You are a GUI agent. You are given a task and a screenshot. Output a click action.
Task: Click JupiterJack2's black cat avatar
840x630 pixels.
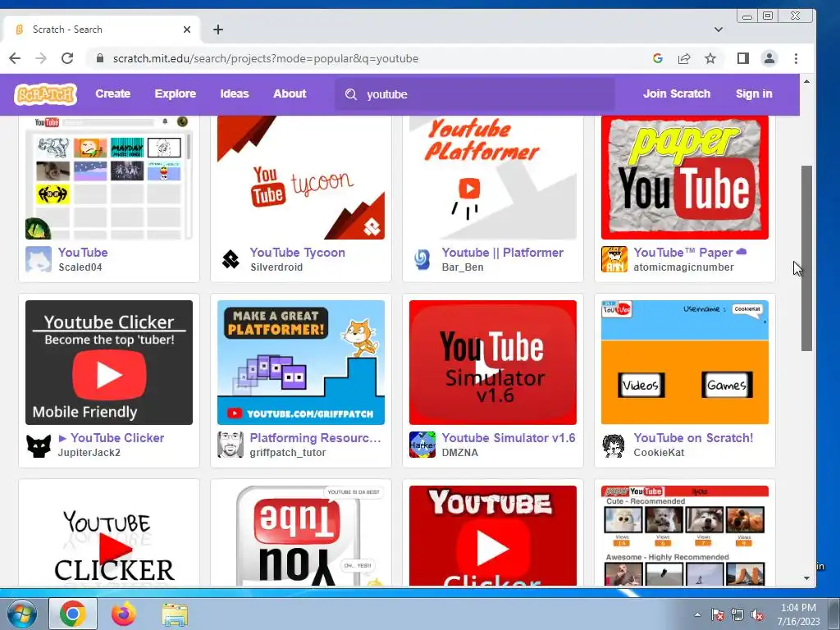[x=39, y=445]
